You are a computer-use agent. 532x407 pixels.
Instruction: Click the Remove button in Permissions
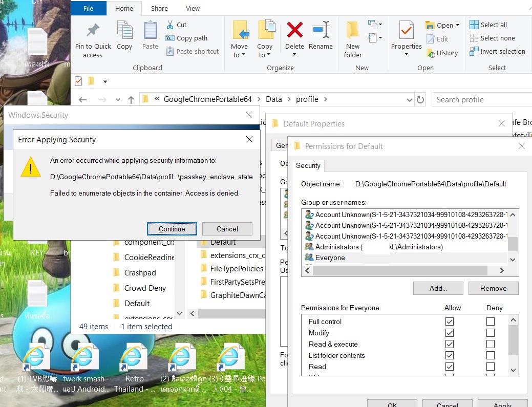coord(493,288)
